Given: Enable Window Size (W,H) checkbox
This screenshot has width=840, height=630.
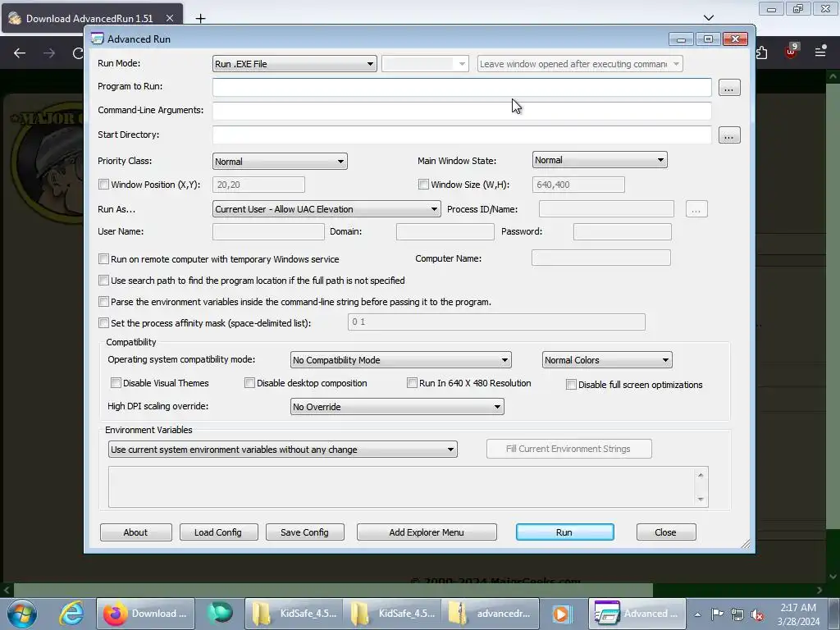Looking at the screenshot, I should click(x=424, y=185).
